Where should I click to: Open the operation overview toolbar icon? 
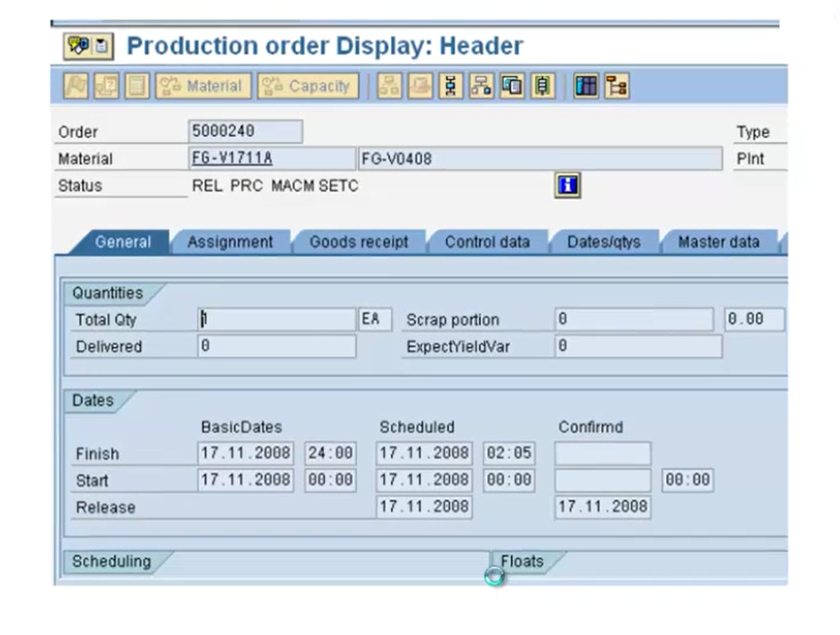pos(451,86)
